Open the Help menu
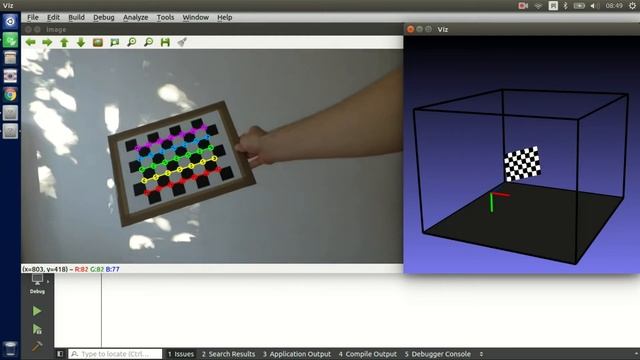Image resolution: width=640 pixels, height=360 pixels. [224, 17]
